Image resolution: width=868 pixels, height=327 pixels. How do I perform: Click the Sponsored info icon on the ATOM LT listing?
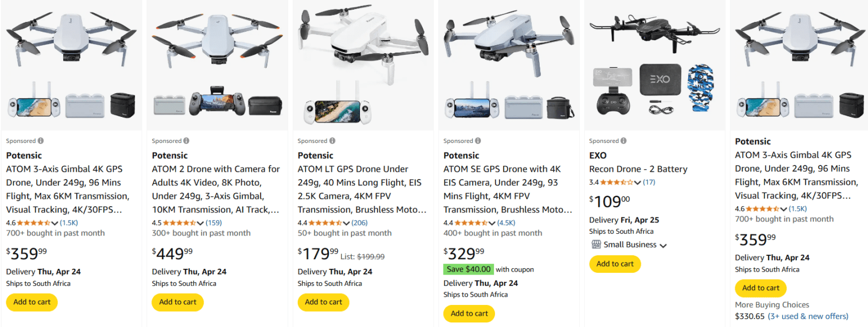click(x=333, y=141)
